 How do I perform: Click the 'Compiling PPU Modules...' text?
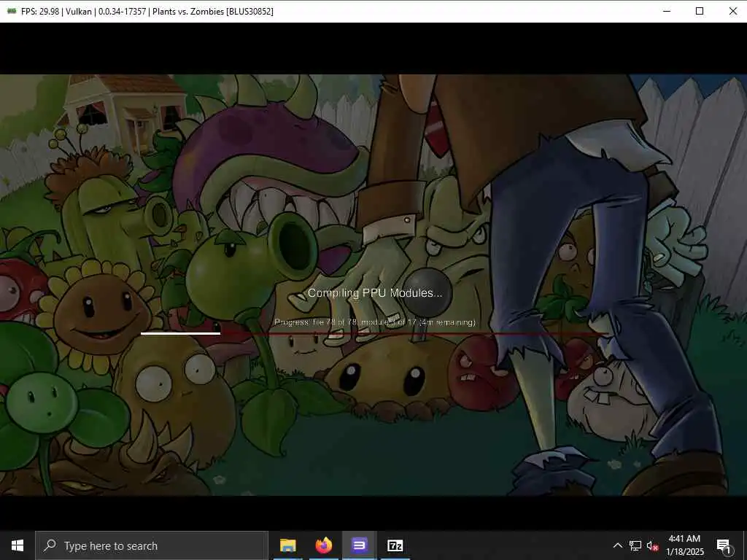pyautogui.click(x=375, y=293)
